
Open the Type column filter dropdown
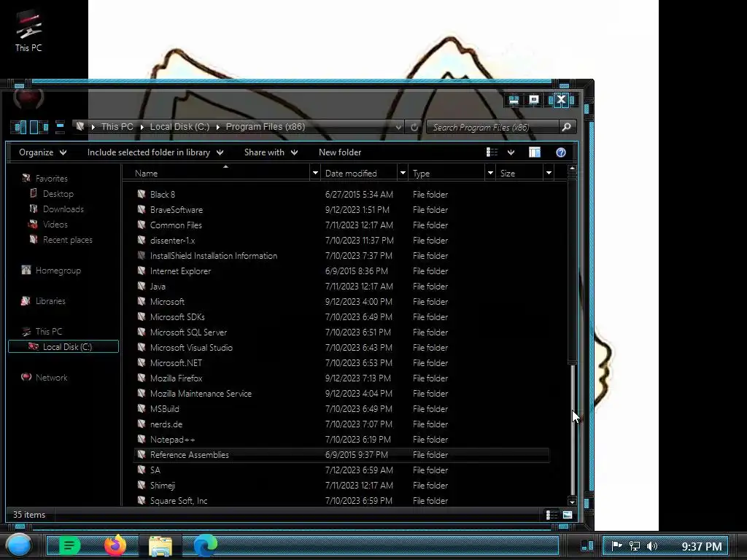(x=490, y=173)
